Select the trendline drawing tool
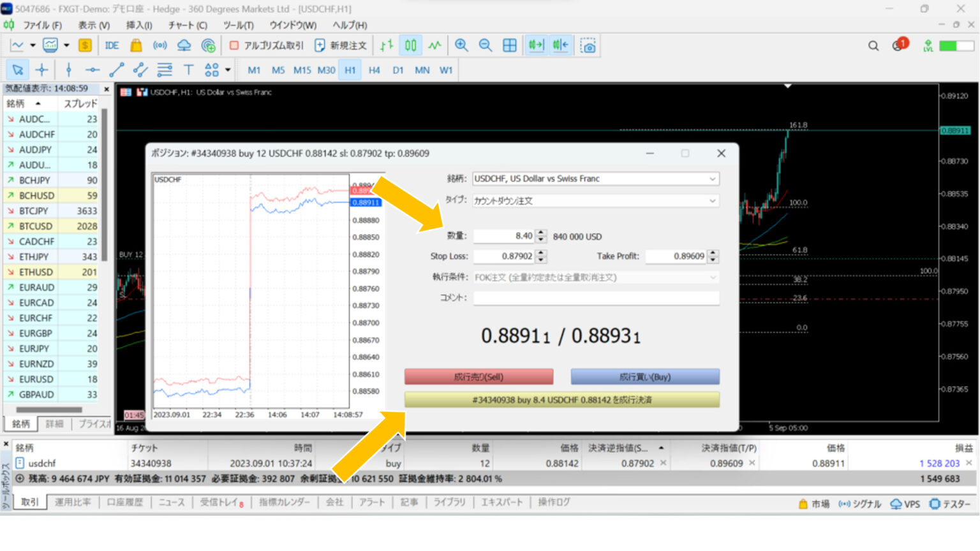Image resolution: width=980 pixels, height=551 pixels. (x=116, y=70)
